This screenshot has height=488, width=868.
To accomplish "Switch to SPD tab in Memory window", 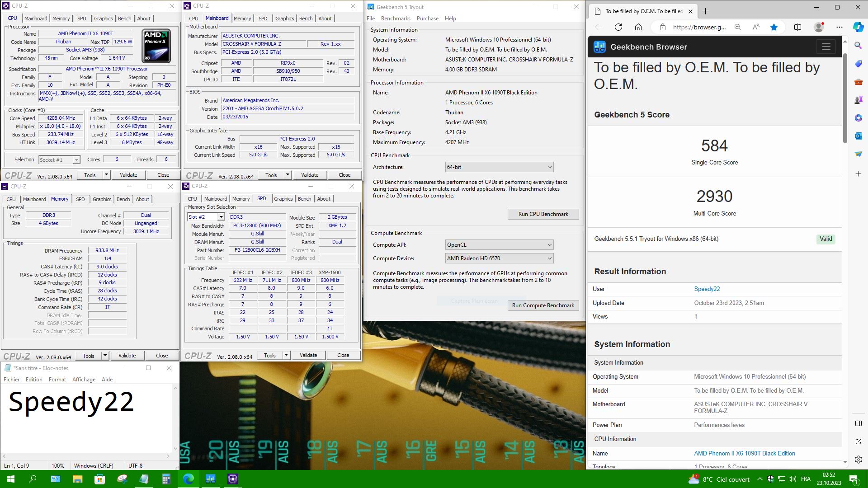I will pos(80,199).
